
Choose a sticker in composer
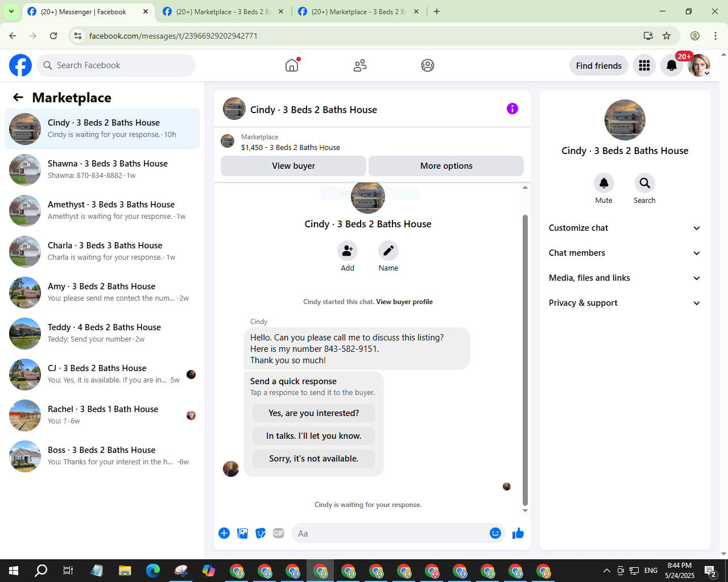pos(260,533)
